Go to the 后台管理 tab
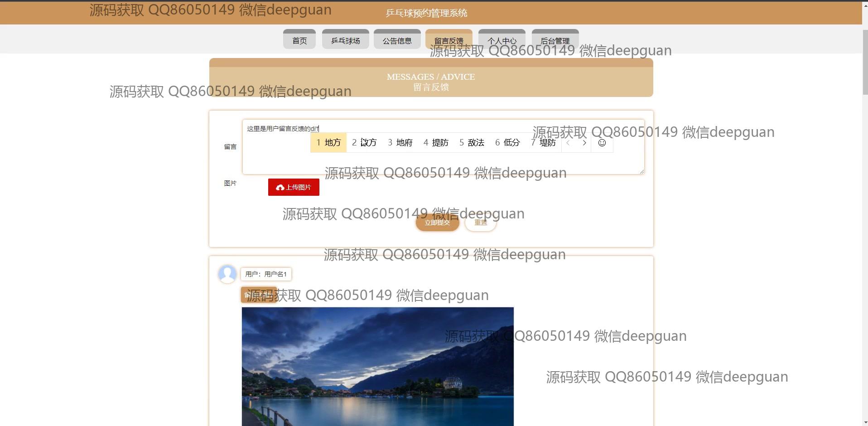The height and width of the screenshot is (426, 868). click(x=555, y=39)
